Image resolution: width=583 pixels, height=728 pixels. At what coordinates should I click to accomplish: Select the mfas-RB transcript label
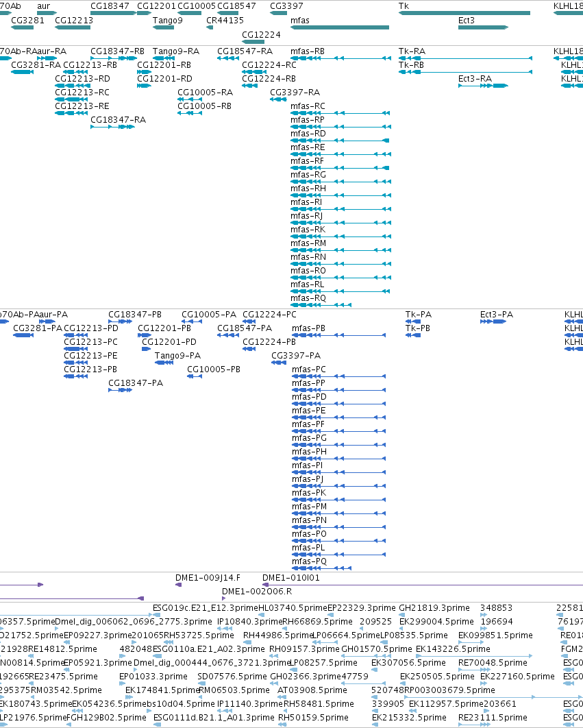pos(308,51)
